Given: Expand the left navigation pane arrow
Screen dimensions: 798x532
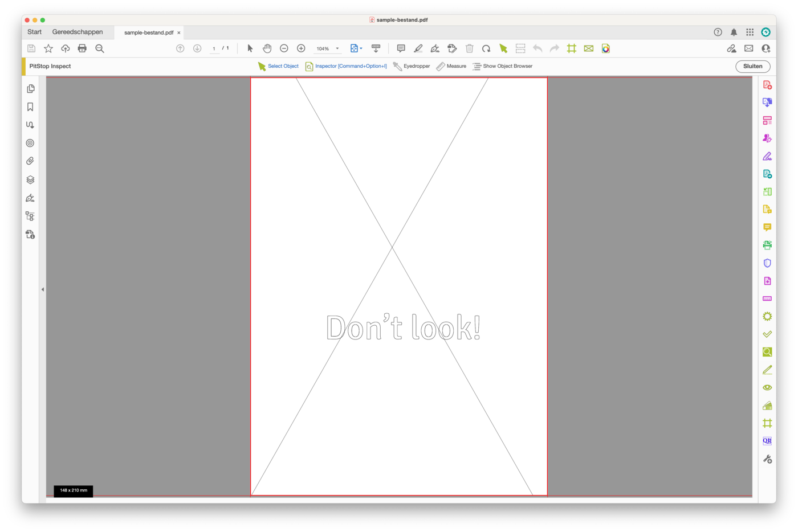Looking at the screenshot, I should click(x=43, y=290).
